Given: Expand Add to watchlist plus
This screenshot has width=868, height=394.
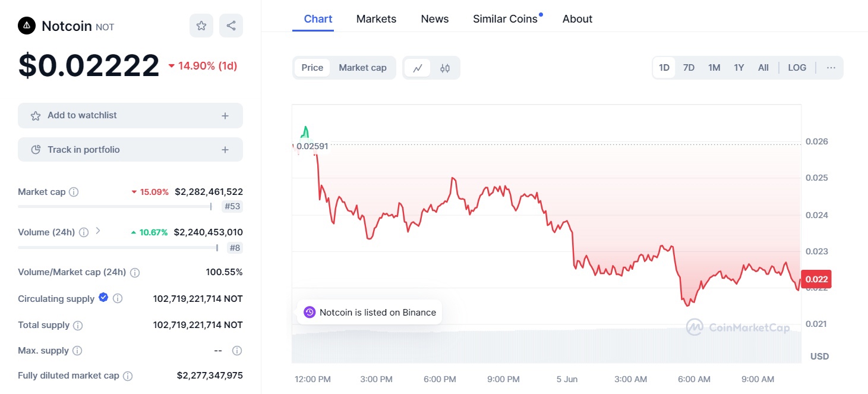Looking at the screenshot, I should click(x=225, y=116).
